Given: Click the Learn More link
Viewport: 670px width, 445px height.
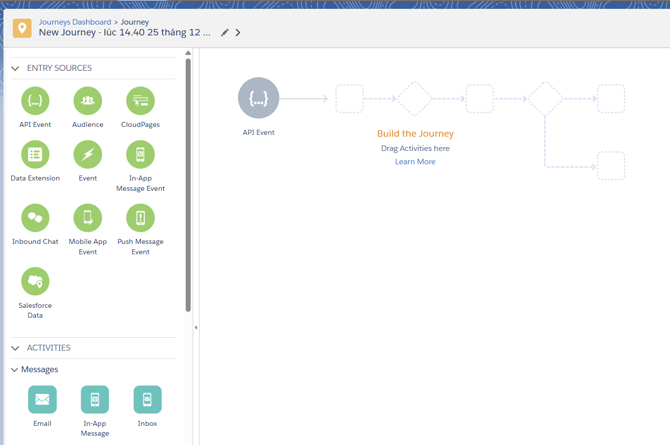Looking at the screenshot, I should 415,161.
